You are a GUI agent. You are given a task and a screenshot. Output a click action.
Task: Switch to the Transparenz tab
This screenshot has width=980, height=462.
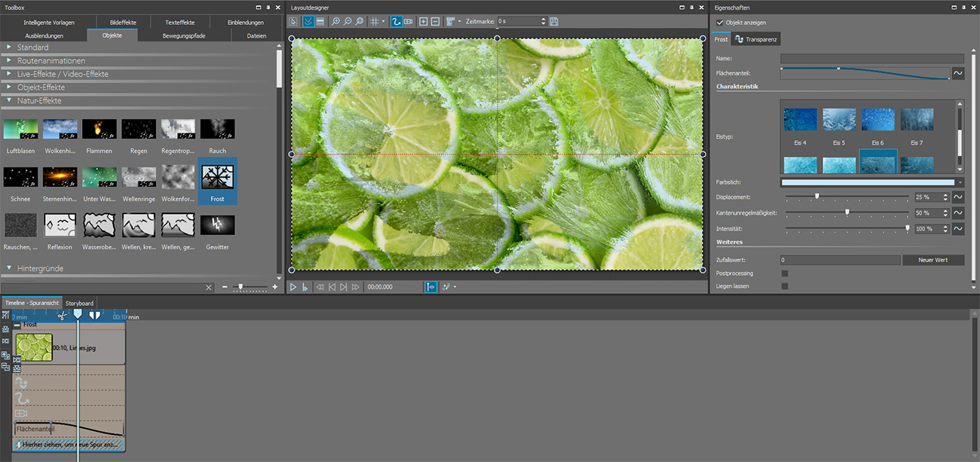[x=756, y=39]
